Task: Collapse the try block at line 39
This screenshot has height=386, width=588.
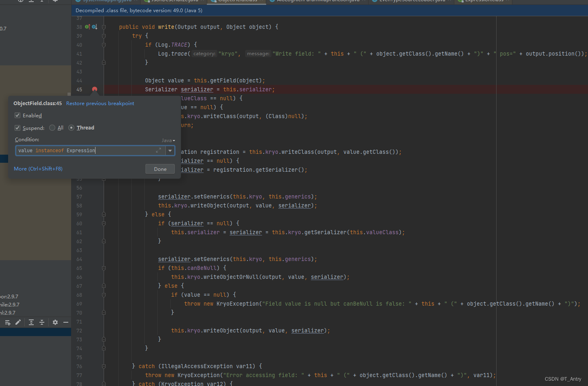Action: [x=104, y=36]
